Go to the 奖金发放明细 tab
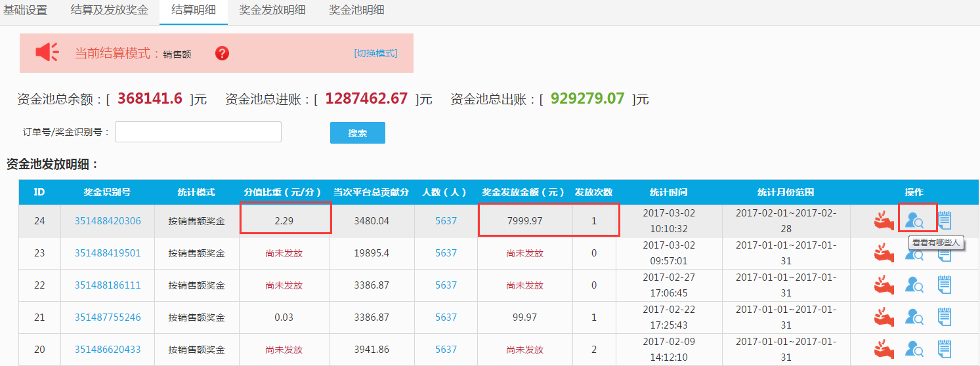The height and width of the screenshot is (366, 980). [272, 10]
